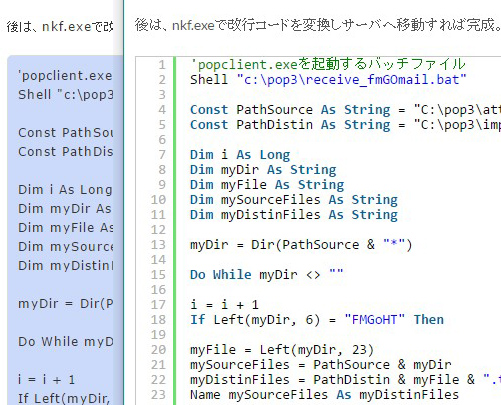The height and width of the screenshot is (405, 501).
Task: Click the string "c:\pop3\receive_fmGOmail.bat" in line 2
Action: 351,80
